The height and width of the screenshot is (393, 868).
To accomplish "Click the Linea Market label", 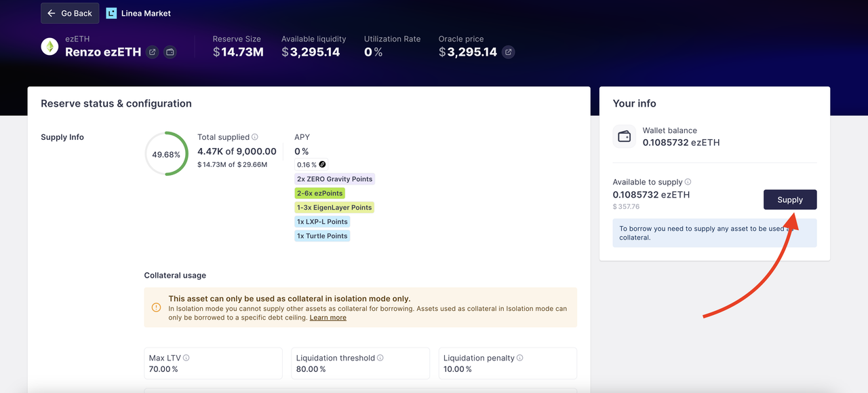I will [146, 13].
